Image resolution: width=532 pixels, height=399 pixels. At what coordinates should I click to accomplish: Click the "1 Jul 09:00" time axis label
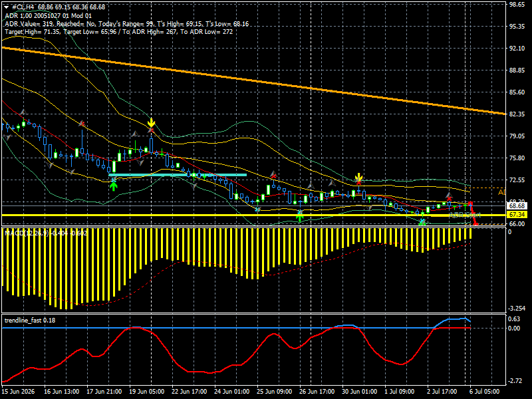click(400, 392)
